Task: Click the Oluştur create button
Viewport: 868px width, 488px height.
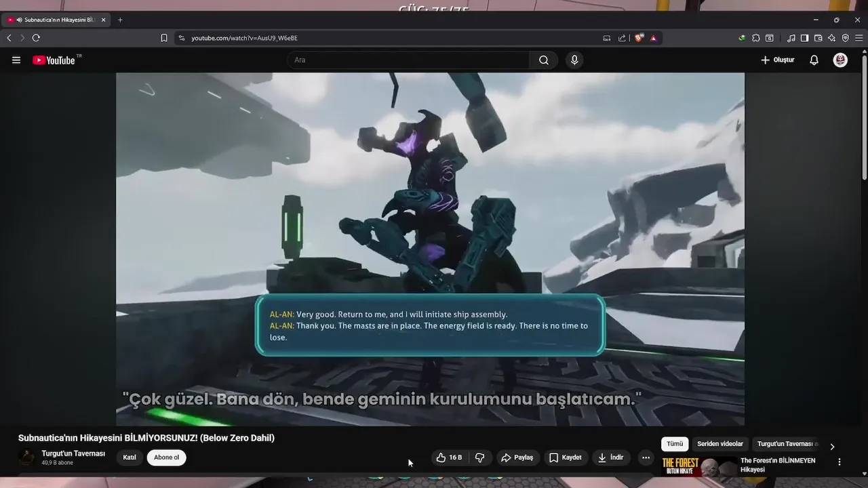Action: click(777, 60)
